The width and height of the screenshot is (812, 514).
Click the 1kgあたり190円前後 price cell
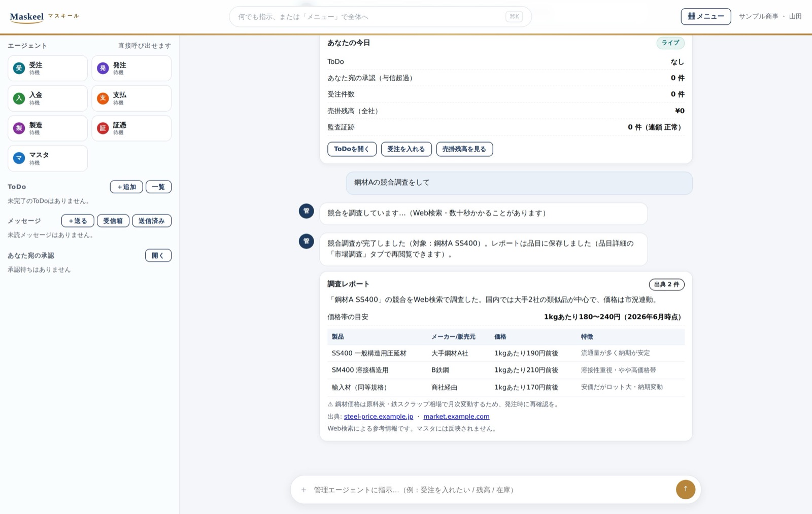526,353
